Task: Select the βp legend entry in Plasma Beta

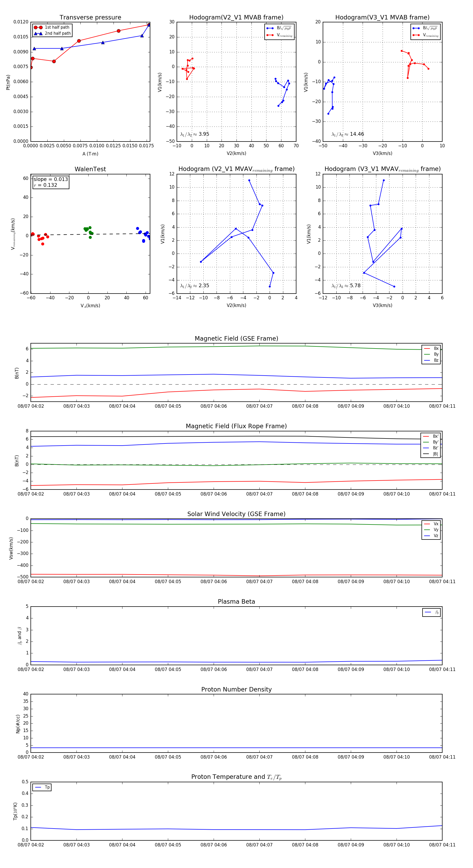Action: 431,612
